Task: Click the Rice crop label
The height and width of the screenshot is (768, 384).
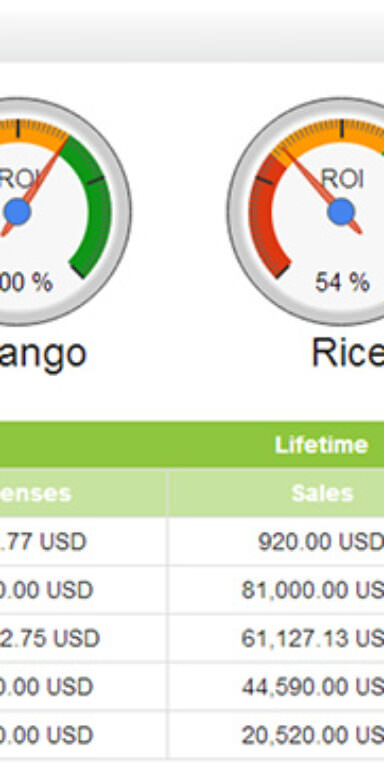Action: (x=348, y=353)
